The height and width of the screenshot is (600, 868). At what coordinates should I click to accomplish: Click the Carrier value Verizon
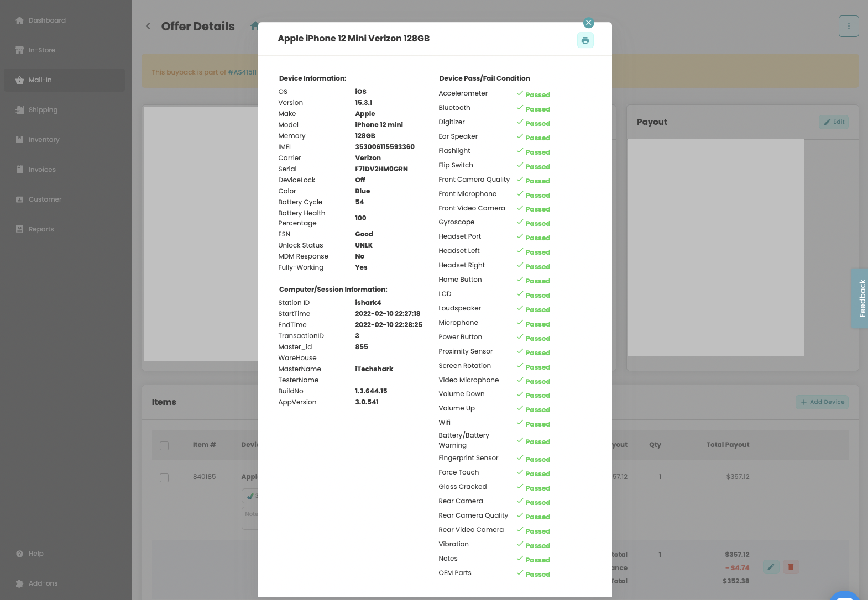(x=368, y=158)
